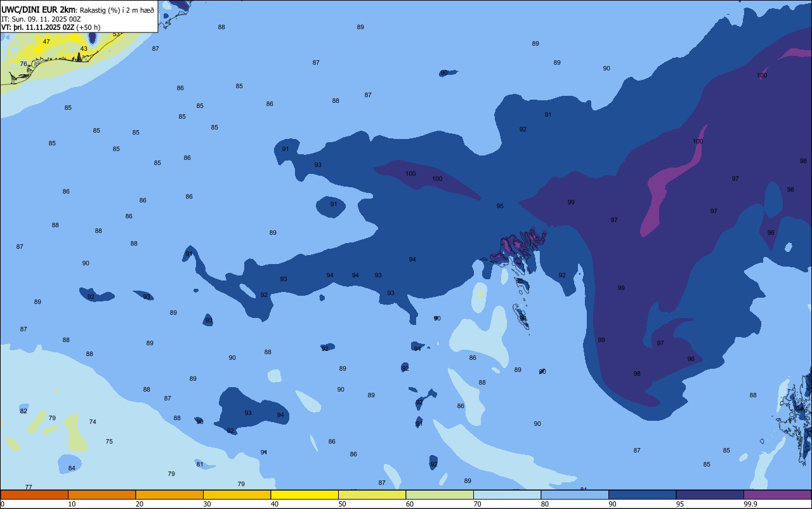Click the pale blue 70–80 legend swatch

tap(507, 494)
